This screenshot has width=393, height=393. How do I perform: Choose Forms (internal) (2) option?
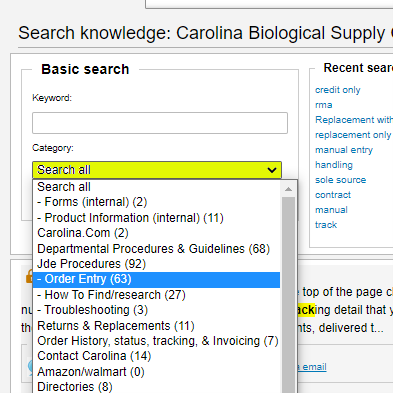[x=156, y=202]
